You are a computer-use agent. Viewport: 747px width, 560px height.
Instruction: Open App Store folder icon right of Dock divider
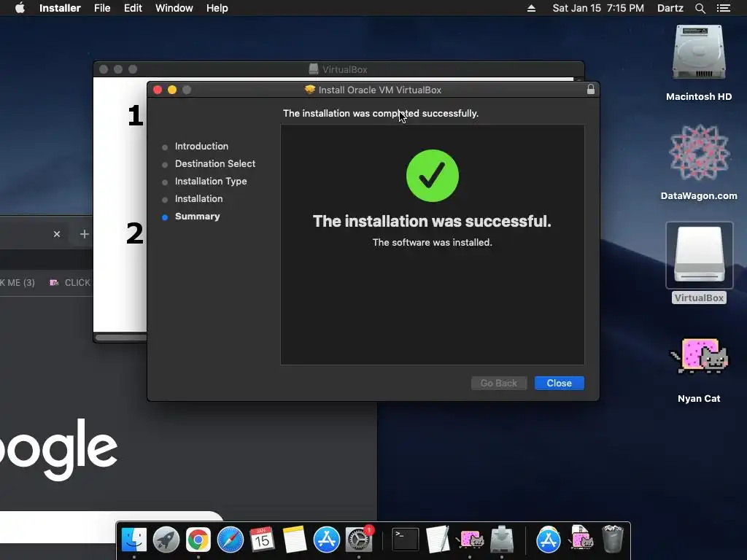(x=549, y=540)
